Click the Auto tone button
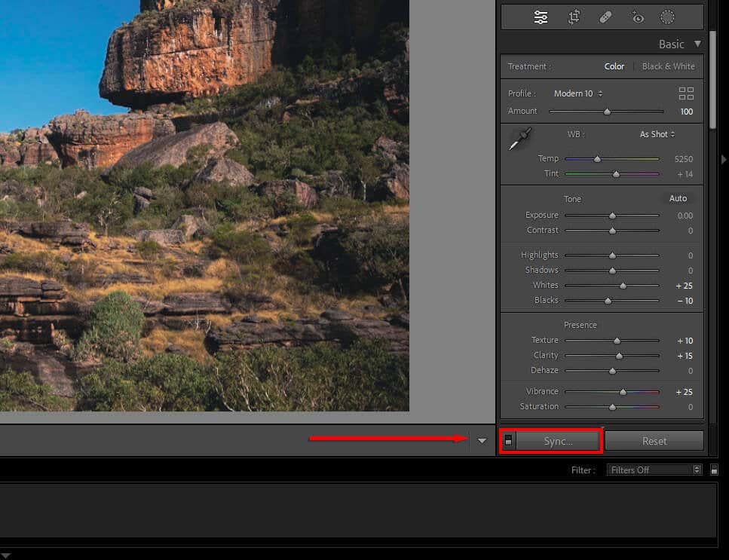 pos(678,198)
